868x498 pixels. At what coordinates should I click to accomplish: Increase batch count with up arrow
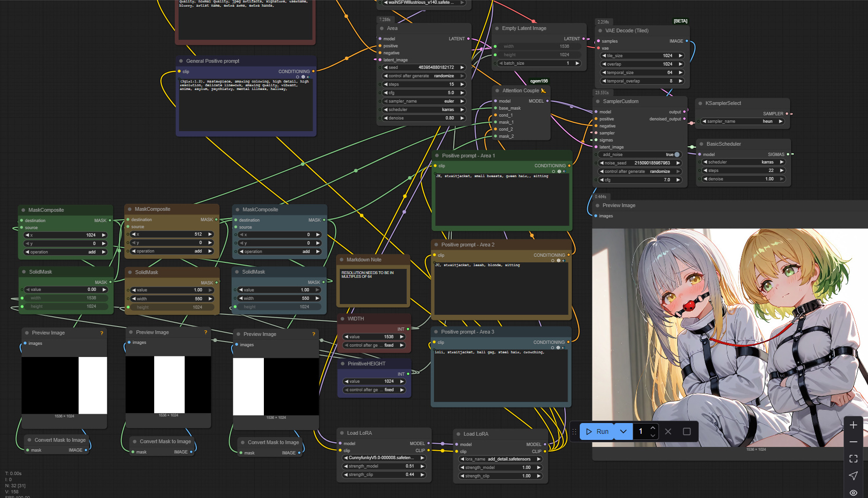tap(653, 427)
